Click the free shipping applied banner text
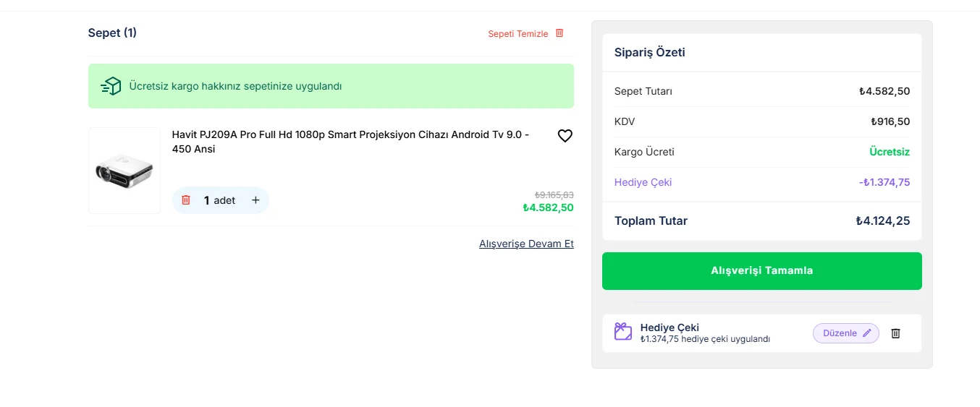This screenshot has width=980, height=407. click(x=235, y=86)
